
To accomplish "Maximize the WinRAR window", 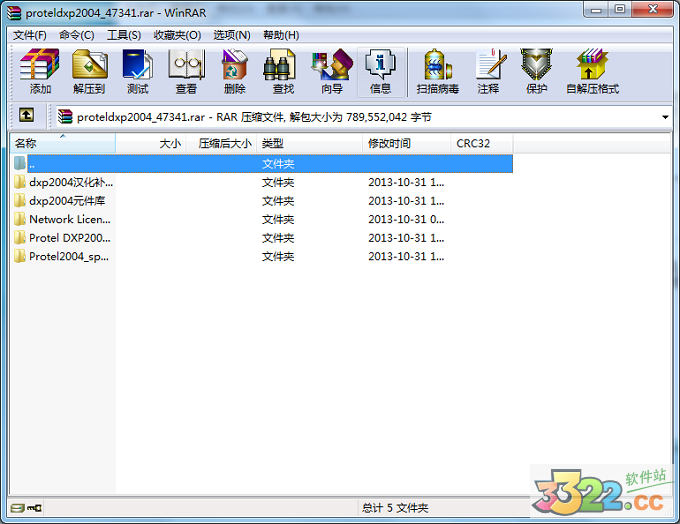I will [x=620, y=10].
